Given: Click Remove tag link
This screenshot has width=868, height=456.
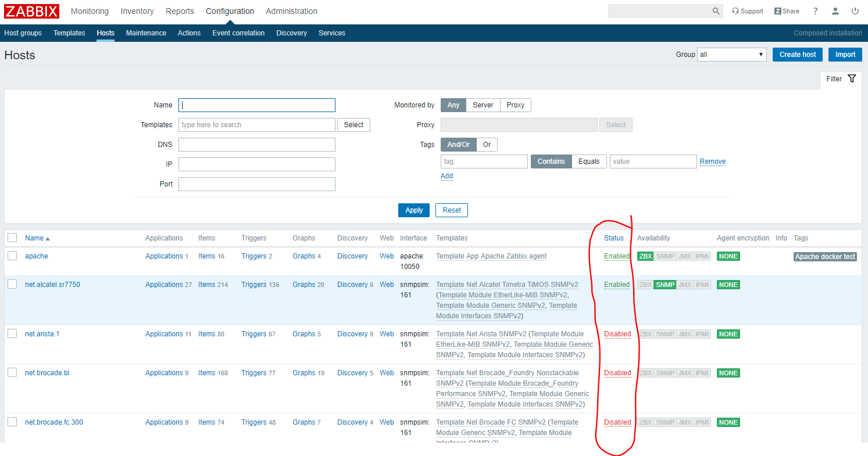Looking at the screenshot, I should [x=713, y=161].
